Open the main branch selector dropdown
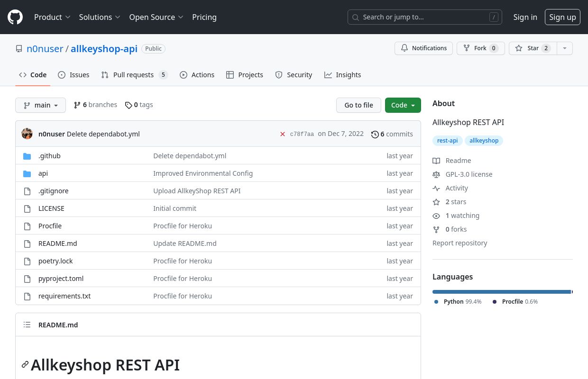588x379 pixels. (40, 105)
